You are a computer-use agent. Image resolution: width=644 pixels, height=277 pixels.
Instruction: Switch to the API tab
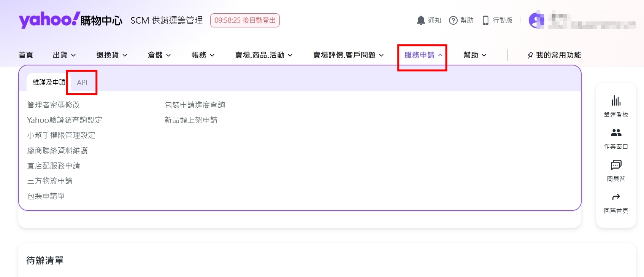82,83
